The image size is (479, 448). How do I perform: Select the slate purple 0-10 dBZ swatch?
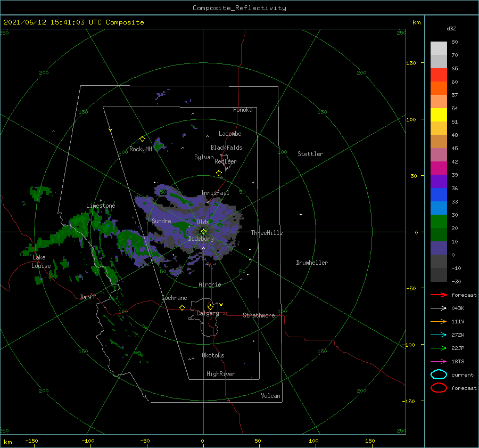coord(439,248)
